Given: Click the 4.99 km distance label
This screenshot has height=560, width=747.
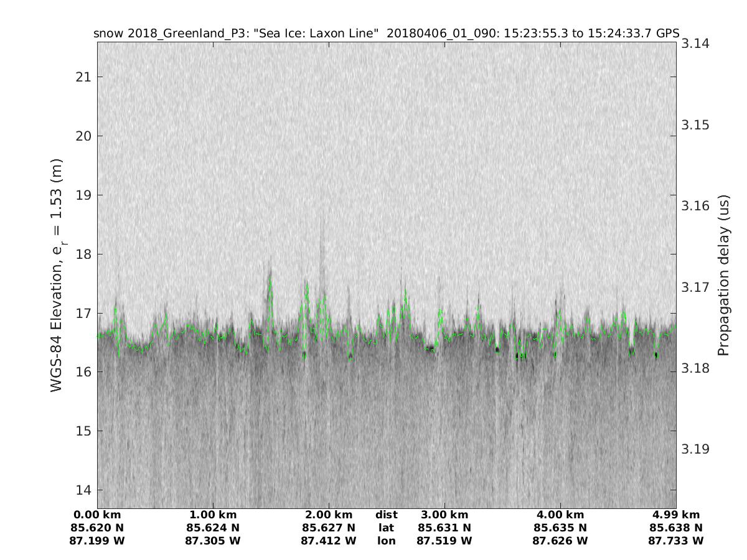Looking at the screenshot, I should tap(676, 515).
